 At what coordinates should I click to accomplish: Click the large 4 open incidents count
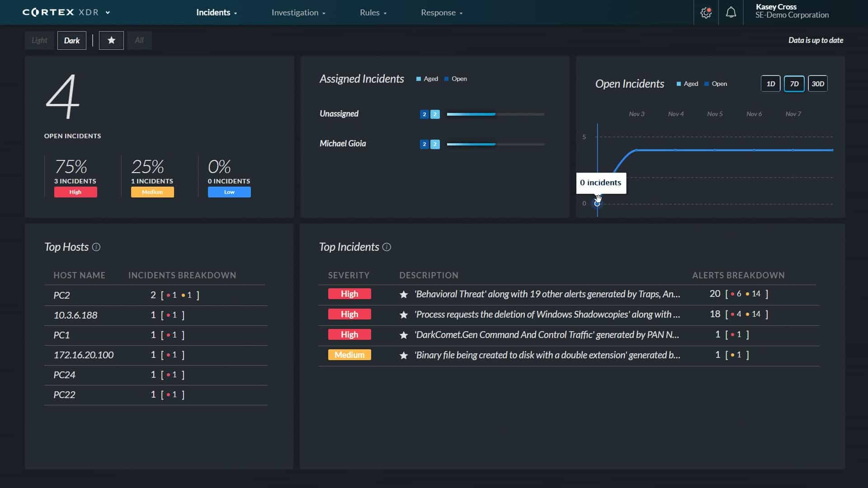tap(62, 97)
